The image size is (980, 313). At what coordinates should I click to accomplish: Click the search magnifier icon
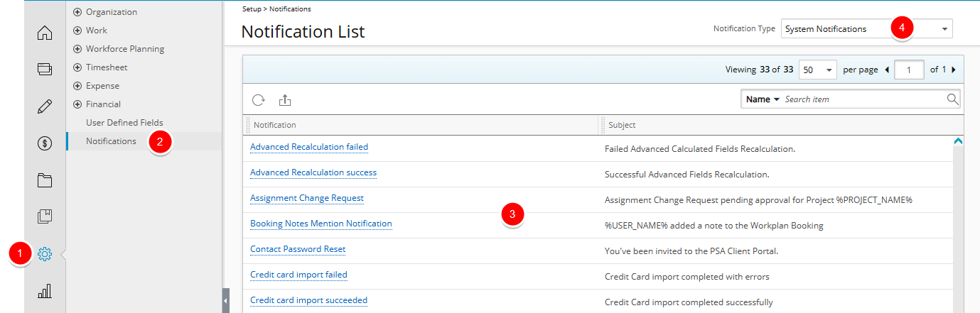coord(953,99)
